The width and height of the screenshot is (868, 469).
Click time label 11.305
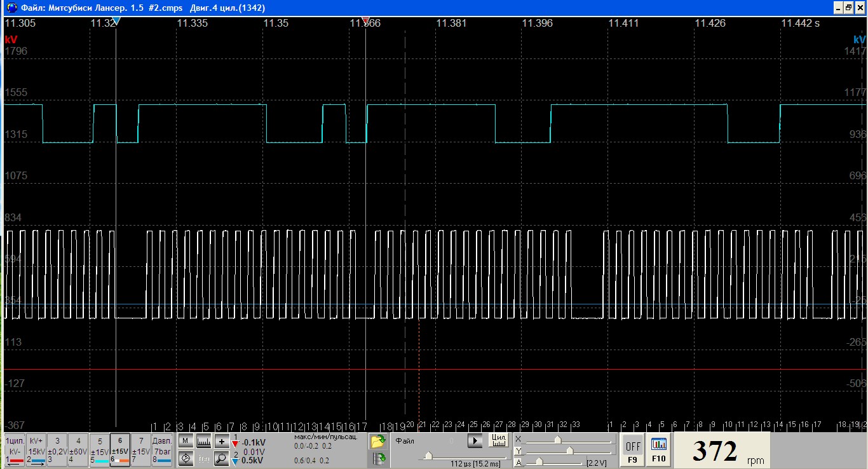(20, 23)
